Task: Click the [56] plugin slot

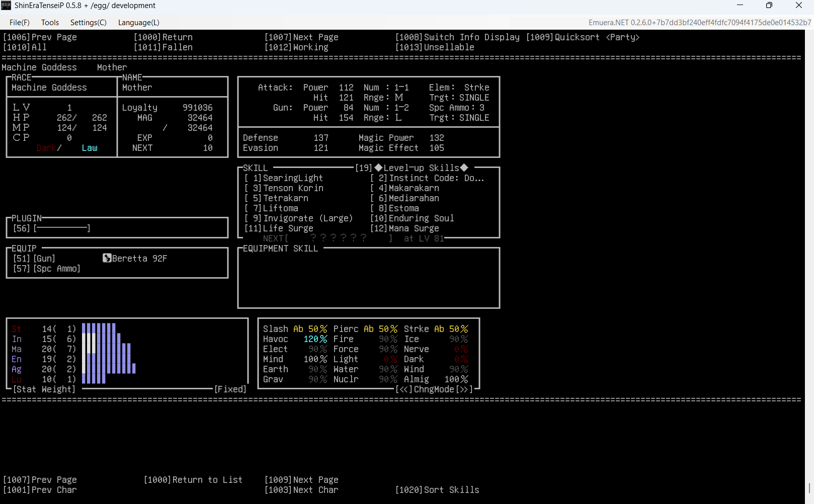Action: pos(51,228)
